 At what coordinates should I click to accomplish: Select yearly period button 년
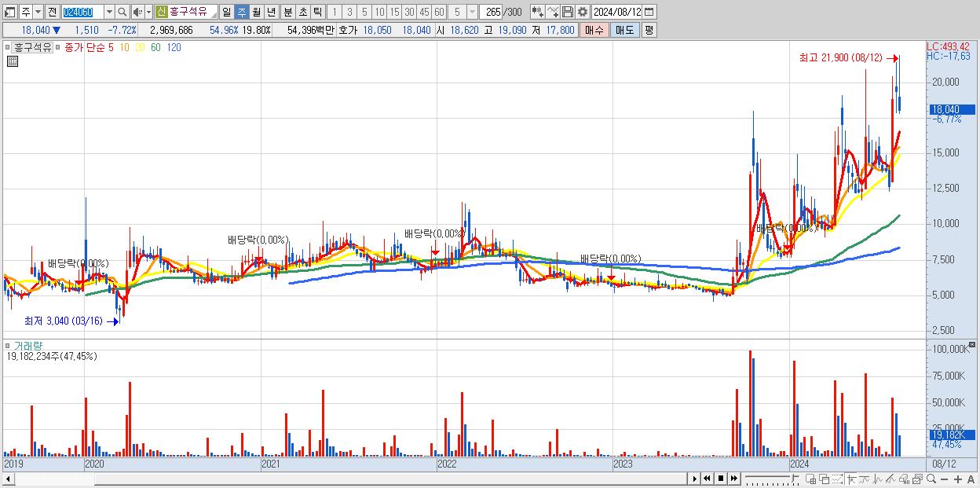pos(271,12)
